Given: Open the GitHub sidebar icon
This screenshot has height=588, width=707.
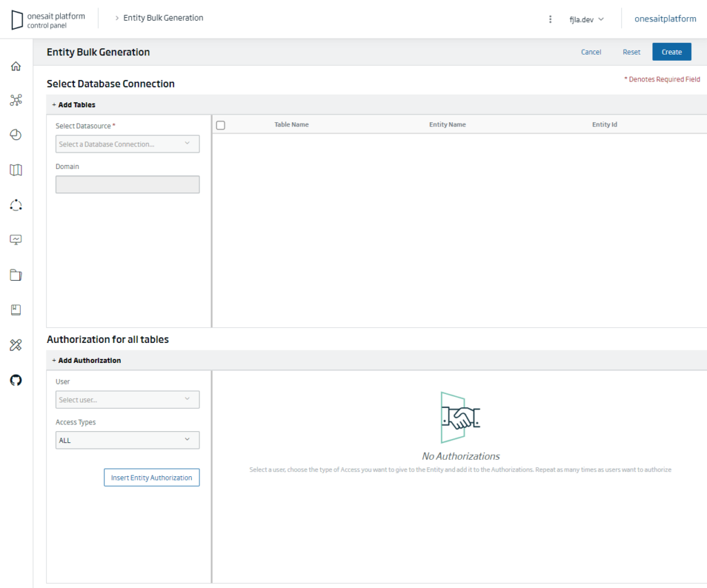Looking at the screenshot, I should pyautogui.click(x=16, y=380).
